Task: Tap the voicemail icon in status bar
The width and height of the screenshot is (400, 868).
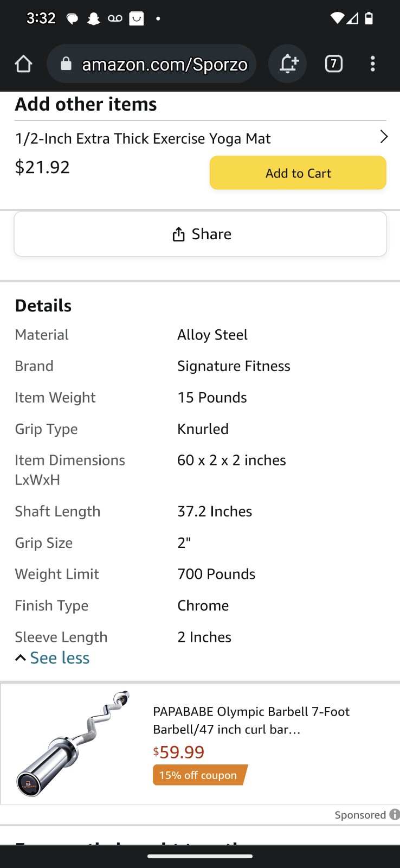Action: (x=115, y=18)
